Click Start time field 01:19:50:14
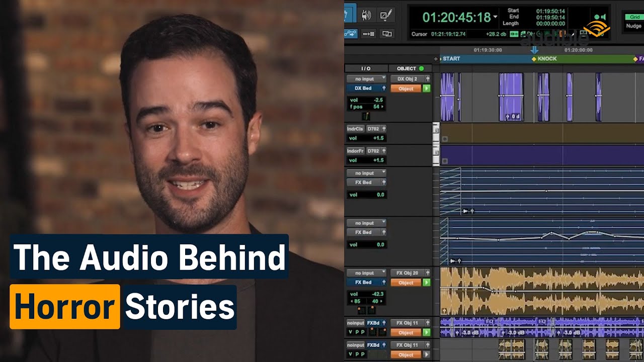Image resolution: width=644 pixels, height=362 pixels. [550, 11]
